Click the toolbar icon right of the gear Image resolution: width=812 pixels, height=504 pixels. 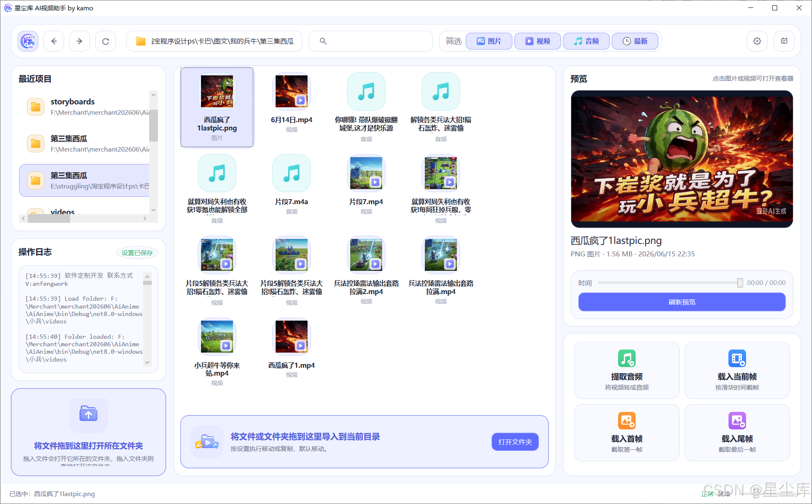(784, 41)
